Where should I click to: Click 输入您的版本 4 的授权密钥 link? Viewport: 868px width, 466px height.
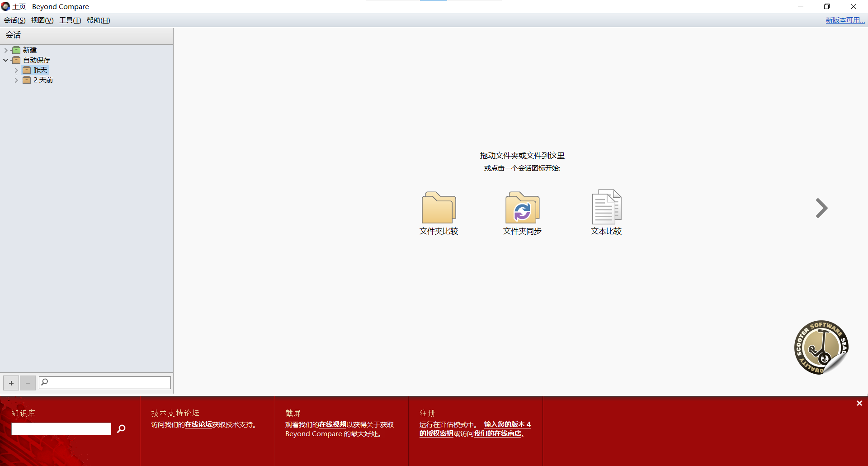click(x=475, y=429)
